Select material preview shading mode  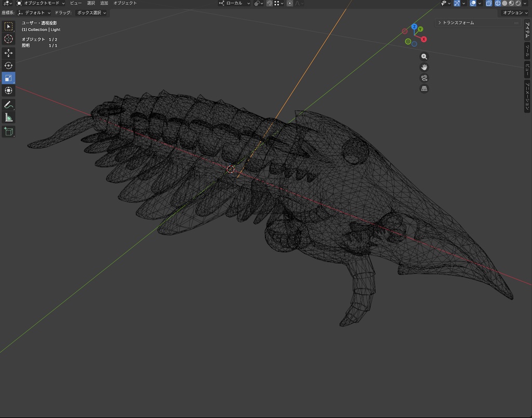tap(511, 3)
